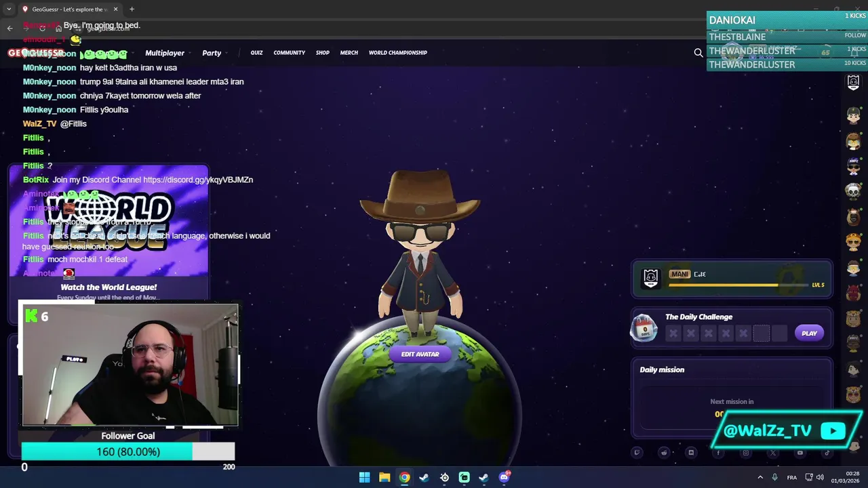The width and height of the screenshot is (868, 488).
Task: Open File Explorer from the taskbar
Action: click(x=384, y=477)
